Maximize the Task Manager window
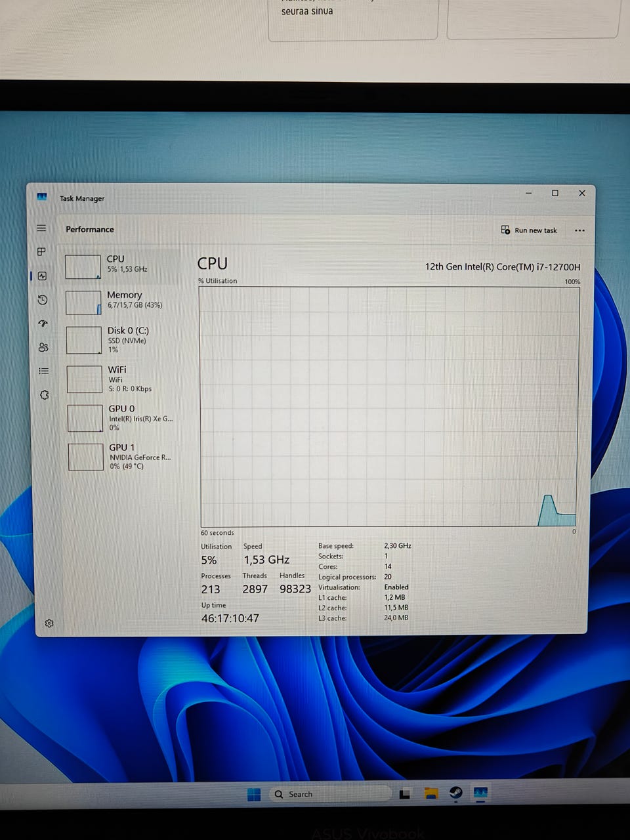Viewport: 630px width, 840px height. click(x=555, y=193)
